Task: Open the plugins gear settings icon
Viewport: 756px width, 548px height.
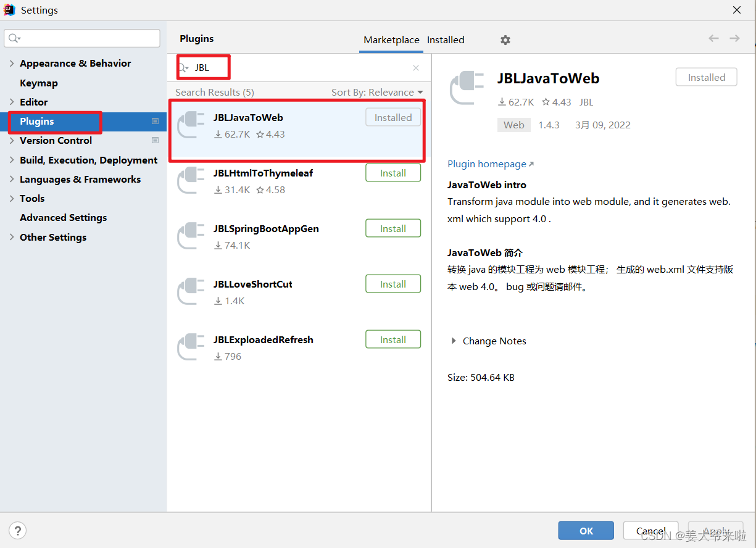Action: pos(505,40)
